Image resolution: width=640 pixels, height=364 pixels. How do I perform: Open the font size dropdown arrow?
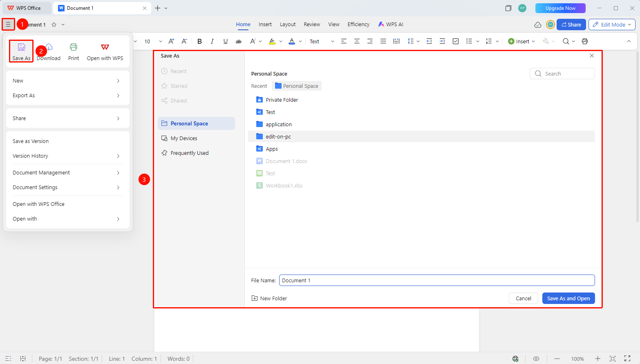pyautogui.click(x=161, y=41)
